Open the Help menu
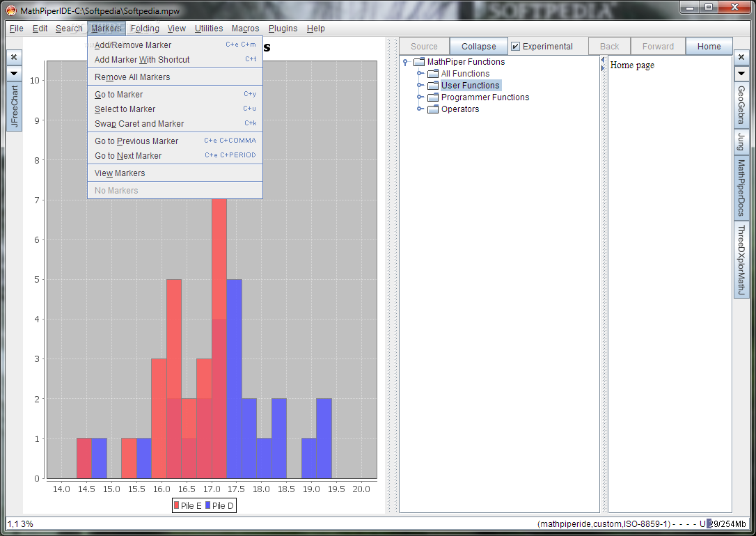756x536 pixels. click(316, 29)
